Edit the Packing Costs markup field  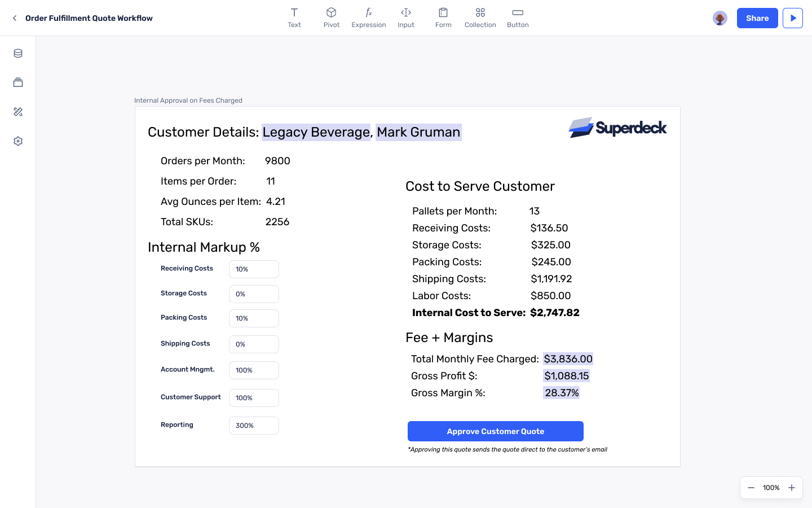[x=254, y=318]
